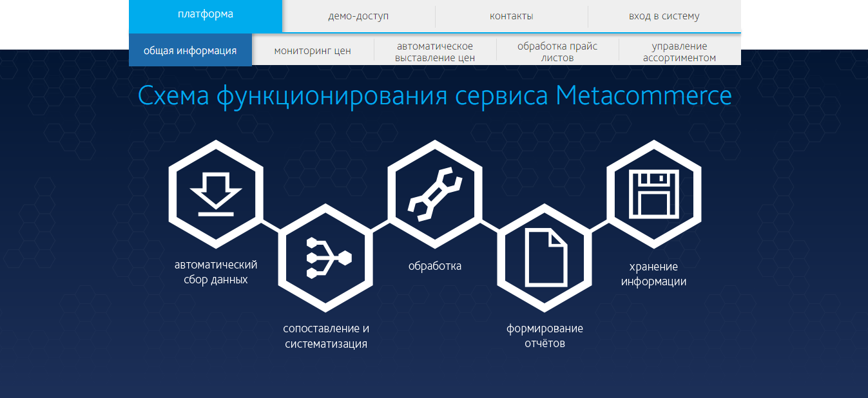Open обработка прайс листов
Image resolution: width=868 pixels, height=398 pixels.
coord(557,52)
